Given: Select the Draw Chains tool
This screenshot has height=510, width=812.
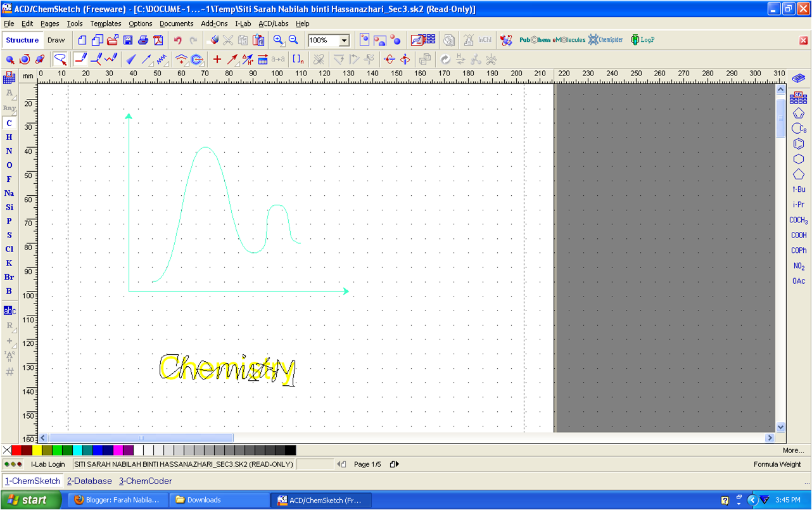Looking at the screenshot, I should [109, 59].
